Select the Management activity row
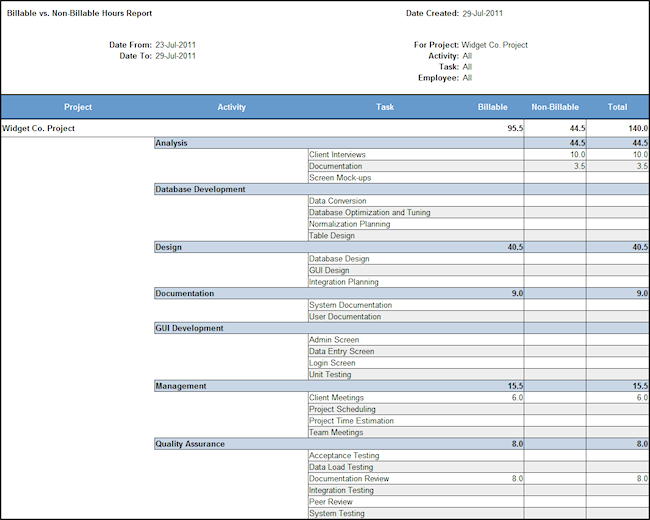Viewport: 650px width, 520px height. (x=401, y=386)
